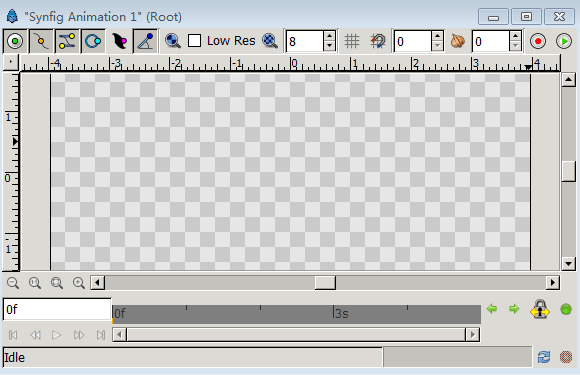Viewport: 580px width, 375px height.
Task: Click the zoom out magnifier icon
Action: point(13,283)
